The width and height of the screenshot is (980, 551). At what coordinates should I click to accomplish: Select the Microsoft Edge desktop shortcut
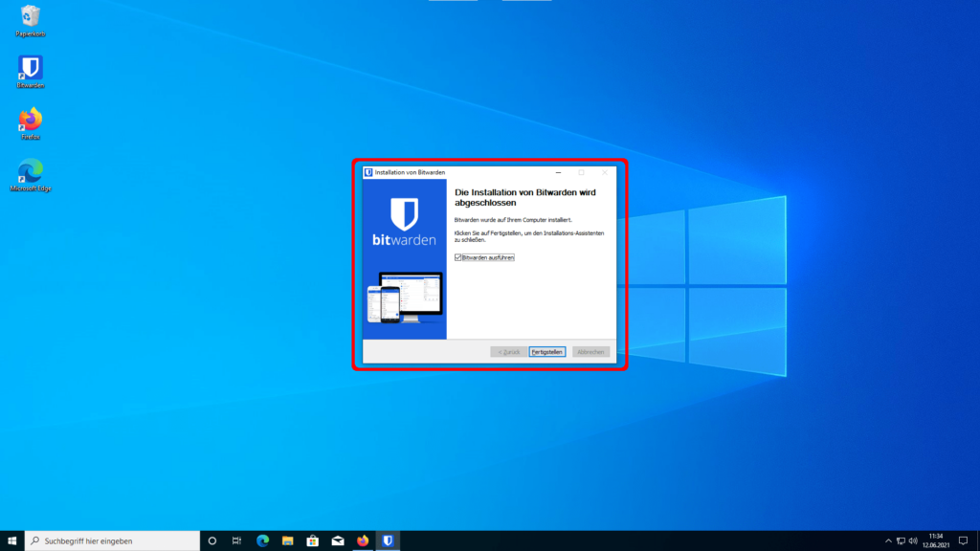[x=31, y=173]
